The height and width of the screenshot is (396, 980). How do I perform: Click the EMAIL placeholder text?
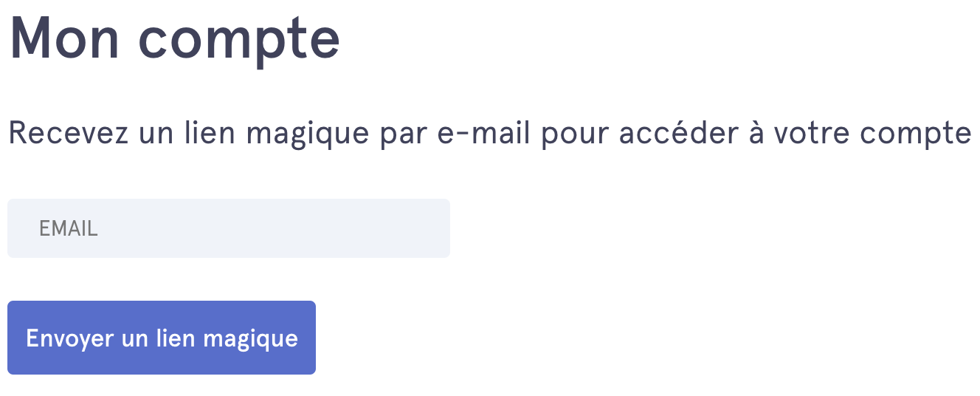click(x=68, y=228)
